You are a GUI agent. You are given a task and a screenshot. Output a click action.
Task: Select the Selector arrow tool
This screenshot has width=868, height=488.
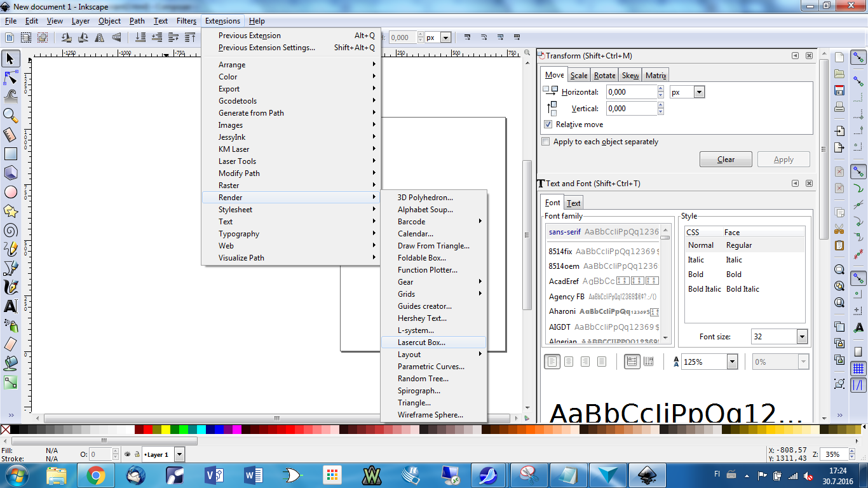click(10, 58)
